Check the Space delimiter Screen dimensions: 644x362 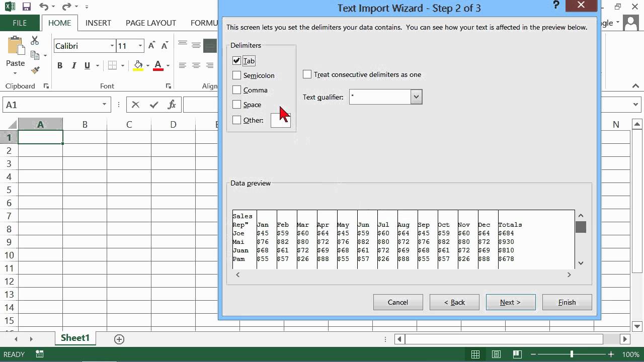click(x=237, y=105)
